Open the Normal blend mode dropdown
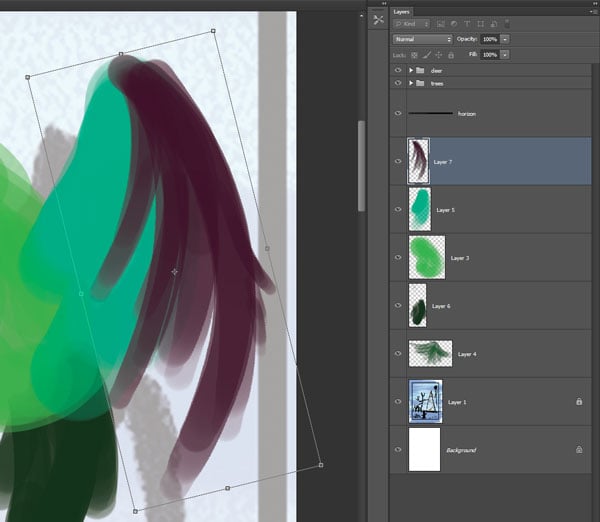600x522 pixels. pos(424,39)
